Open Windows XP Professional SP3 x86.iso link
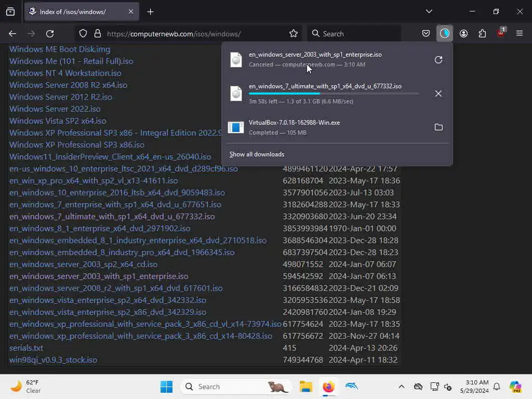 pos(77,145)
